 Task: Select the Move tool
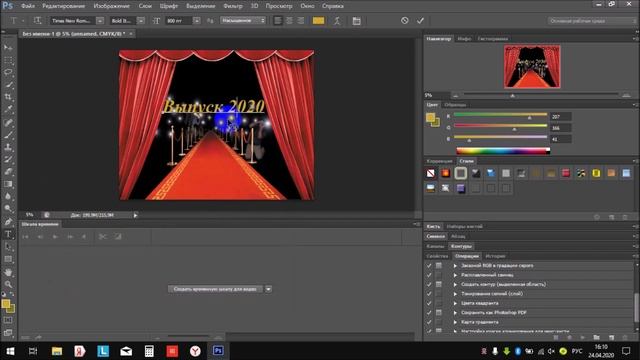pyautogui.click(x=8, y=48)
